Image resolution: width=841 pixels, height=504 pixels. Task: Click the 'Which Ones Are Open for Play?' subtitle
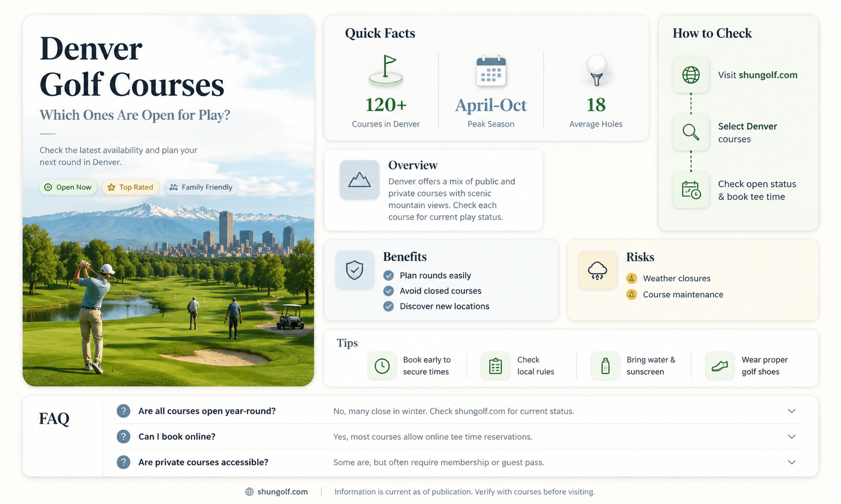pos(135,115)
